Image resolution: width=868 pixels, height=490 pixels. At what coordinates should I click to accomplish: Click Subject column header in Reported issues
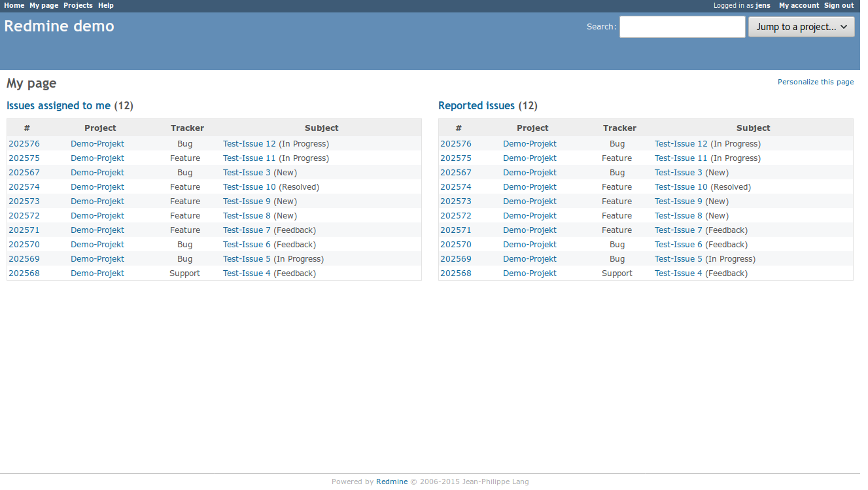point(754,128)
